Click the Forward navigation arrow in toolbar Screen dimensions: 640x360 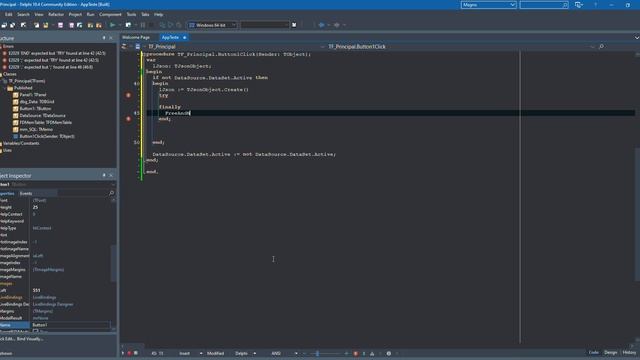tap(337, 25)
